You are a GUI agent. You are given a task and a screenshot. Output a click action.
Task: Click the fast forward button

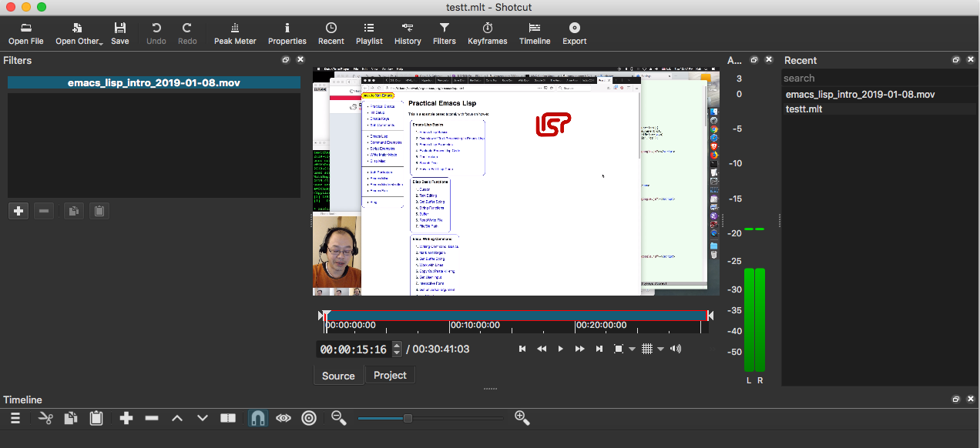[x=580, y=349]
